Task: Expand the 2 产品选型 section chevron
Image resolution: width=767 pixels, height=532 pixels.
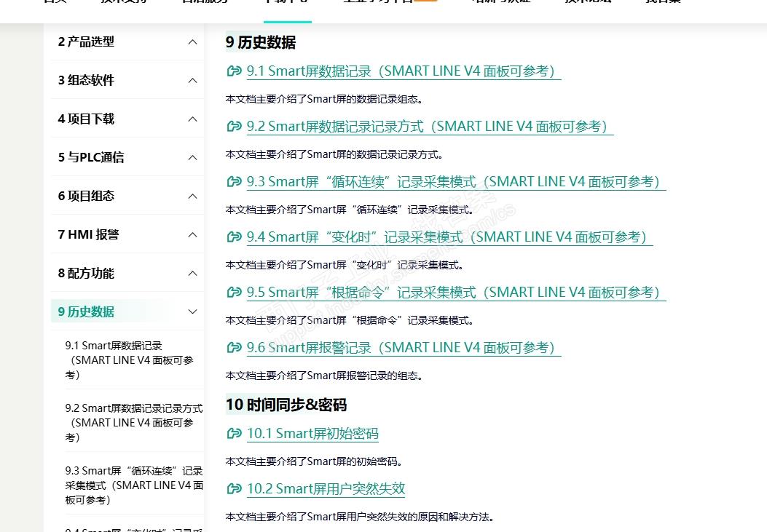Action: click(x=193, y=42)
